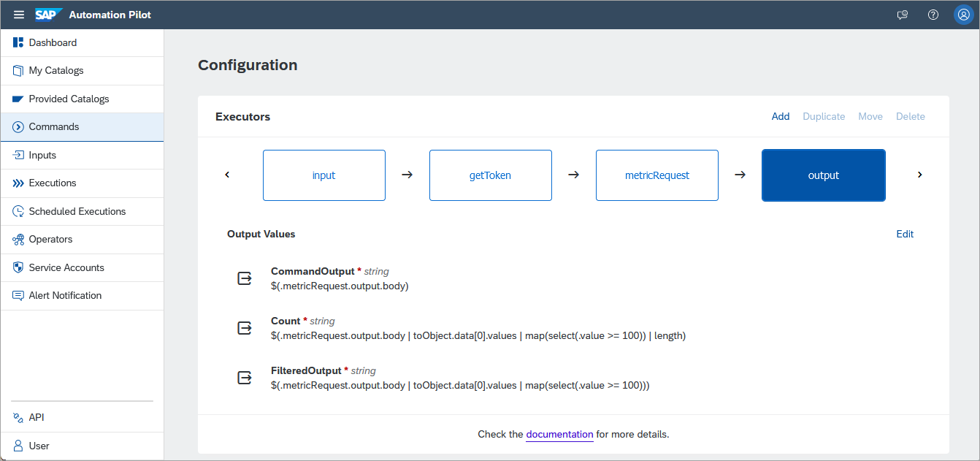Open the hamburger navigation menu
The width and height of the screenshot is (980, 461).
(x=19, y=15)
